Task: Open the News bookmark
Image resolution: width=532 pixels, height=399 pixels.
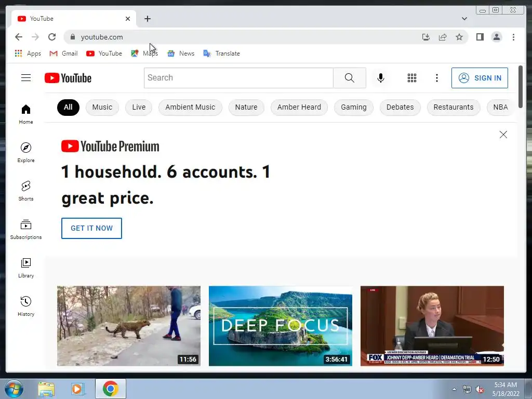Action: pyautogui.click(x=181, y=54)
